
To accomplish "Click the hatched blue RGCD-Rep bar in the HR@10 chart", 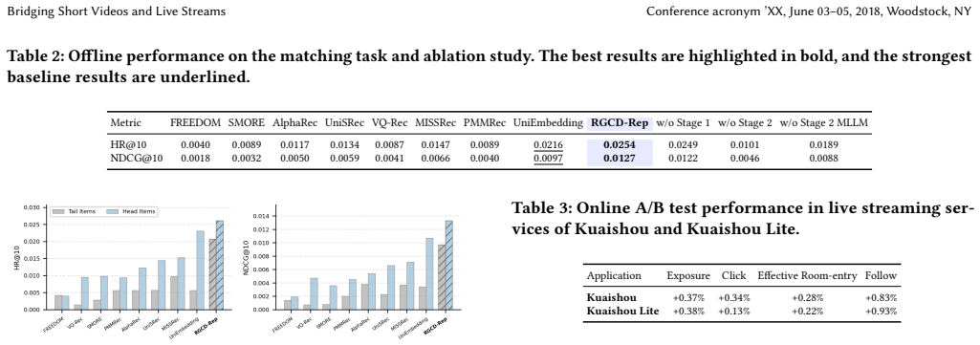I will (219, 265).
